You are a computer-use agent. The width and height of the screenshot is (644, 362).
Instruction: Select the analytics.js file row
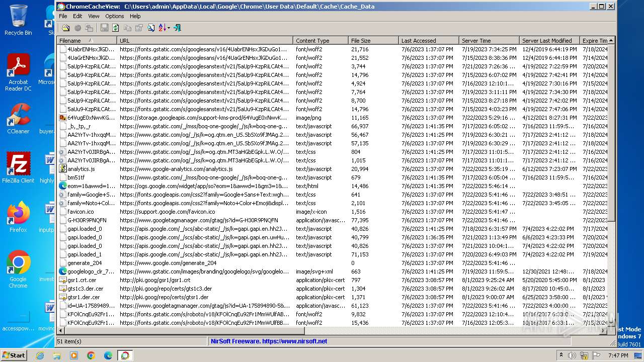[333, 169]
